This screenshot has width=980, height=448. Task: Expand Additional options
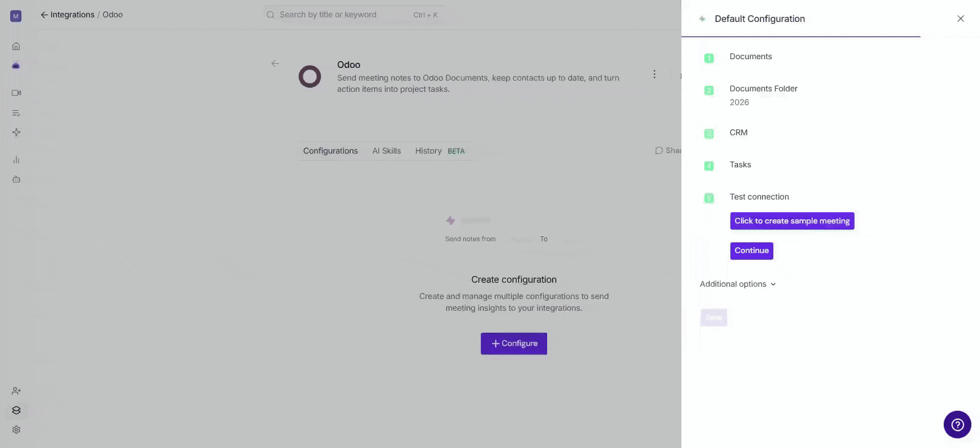tap(738, 284)
